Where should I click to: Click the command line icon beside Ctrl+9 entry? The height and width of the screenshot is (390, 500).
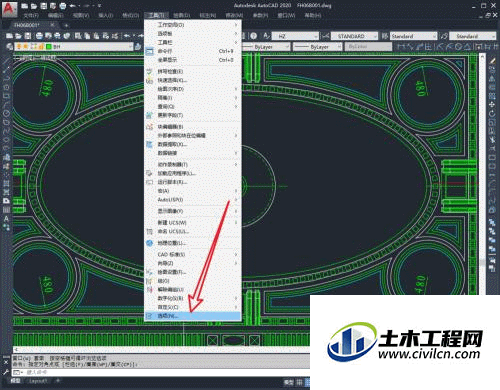pyautogui.click(x=150, y=51)
